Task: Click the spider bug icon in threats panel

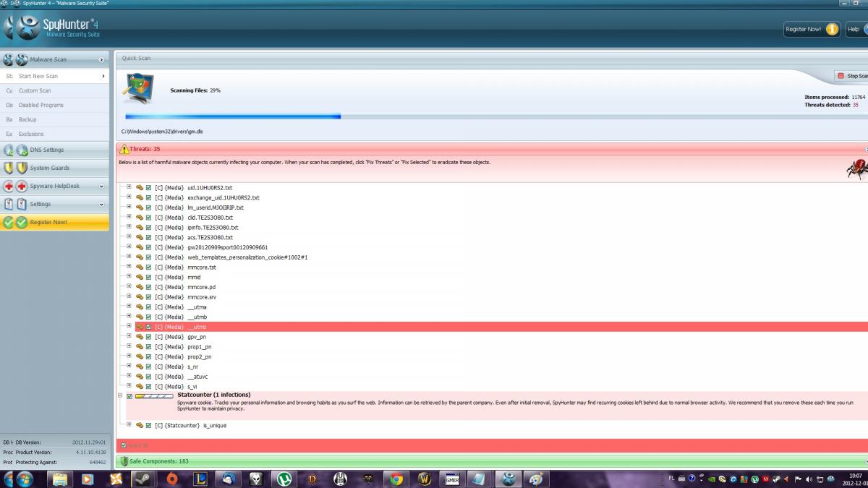Action: coord(857,169)
